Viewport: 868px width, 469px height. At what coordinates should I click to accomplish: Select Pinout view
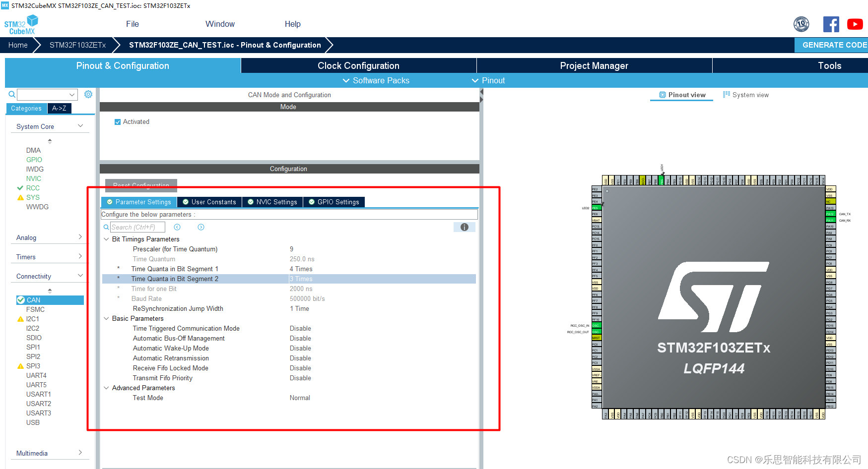click(682, 95)
